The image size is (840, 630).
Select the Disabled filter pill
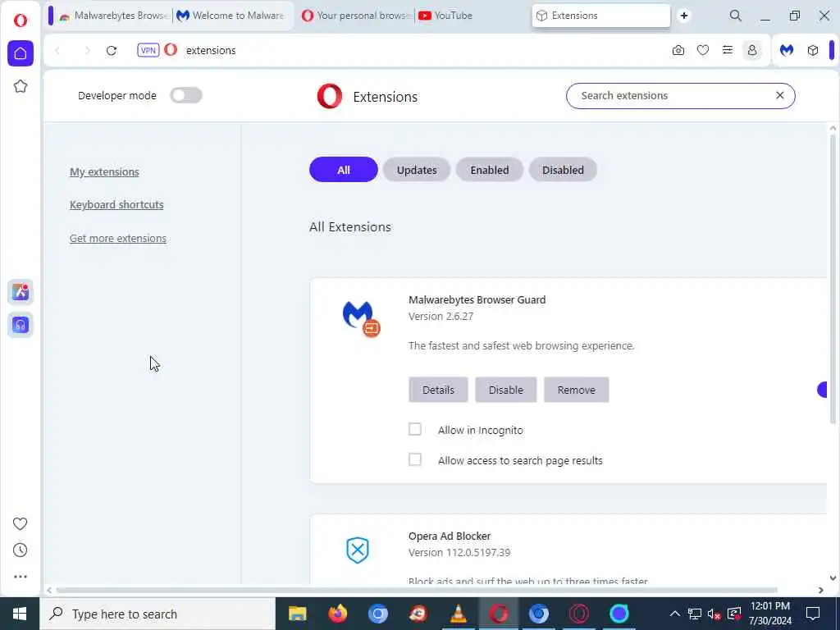563,170
